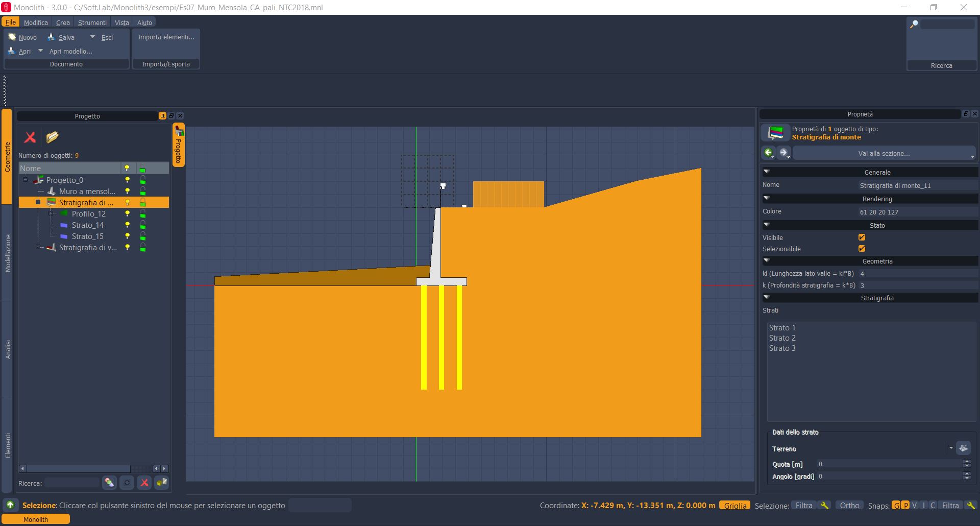Collapse the Rendering properties section
Image resolution: width=980 pixels, height=526 pixels.
[x=766, y=198]
